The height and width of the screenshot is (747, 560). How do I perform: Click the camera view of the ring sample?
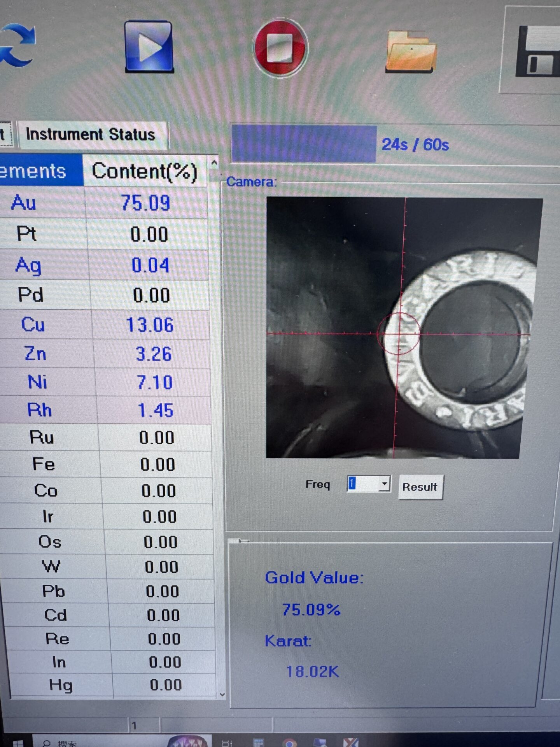404,328
